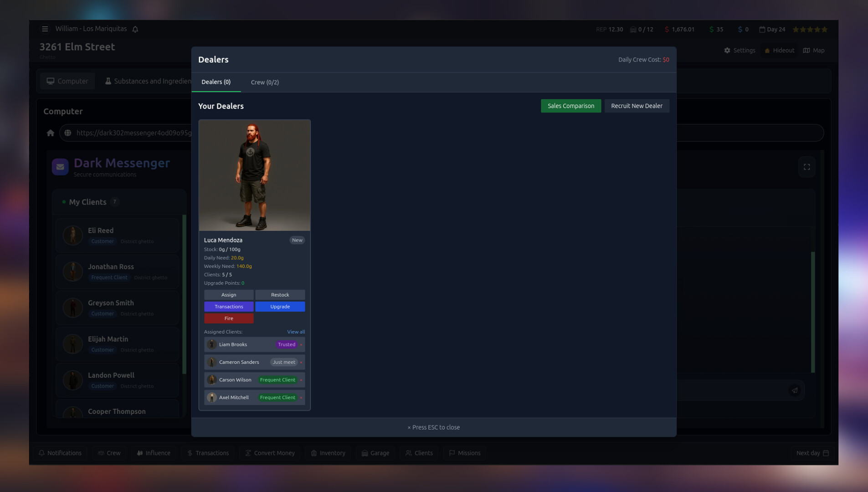The width and height of the screenshot is (868, 492).
Task: Click the notification bell near William's name
Action: pos(135,29)
